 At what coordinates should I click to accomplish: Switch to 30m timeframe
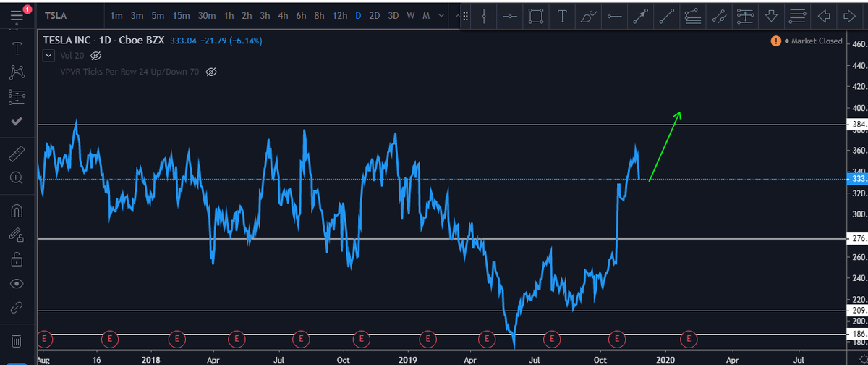tap(207, 15)
